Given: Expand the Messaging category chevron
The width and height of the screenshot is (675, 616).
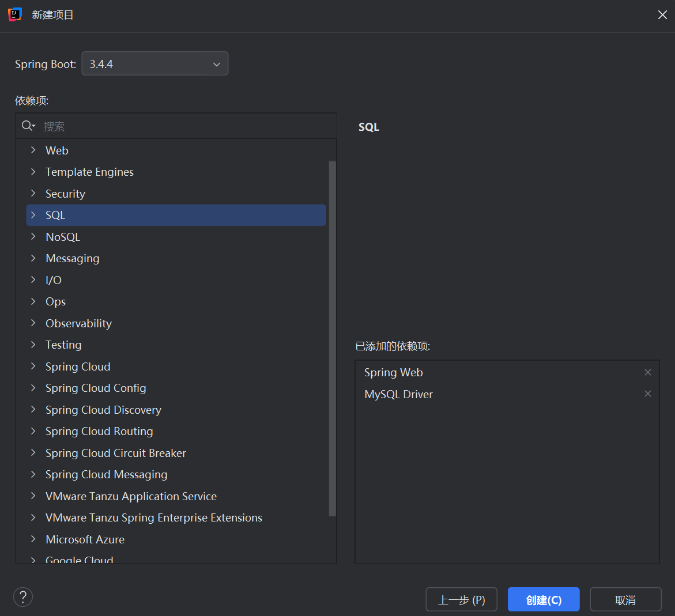Looking at the screenshot, I should click(x=33, y=258).
